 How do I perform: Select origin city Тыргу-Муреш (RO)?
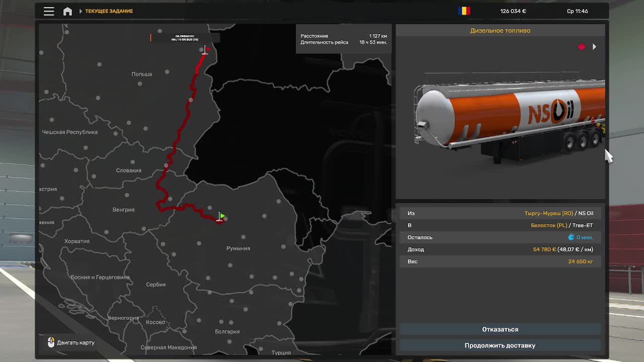[x=548, y=213]
